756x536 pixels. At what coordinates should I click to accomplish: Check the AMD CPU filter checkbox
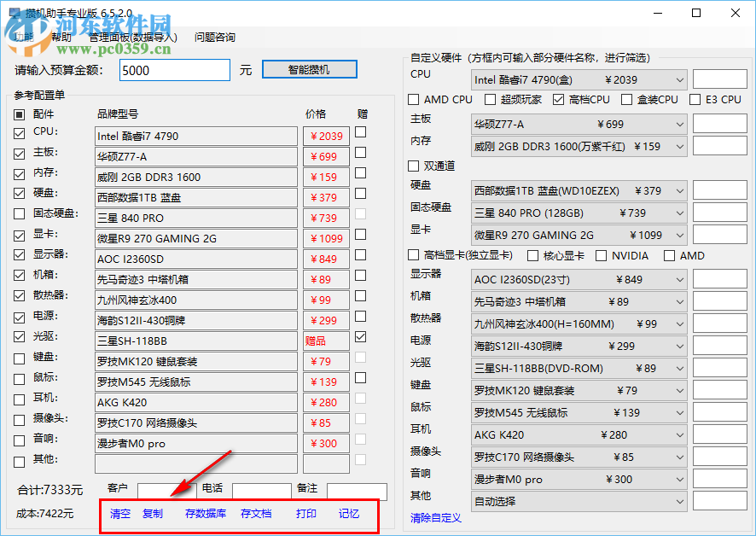[416, 99]
